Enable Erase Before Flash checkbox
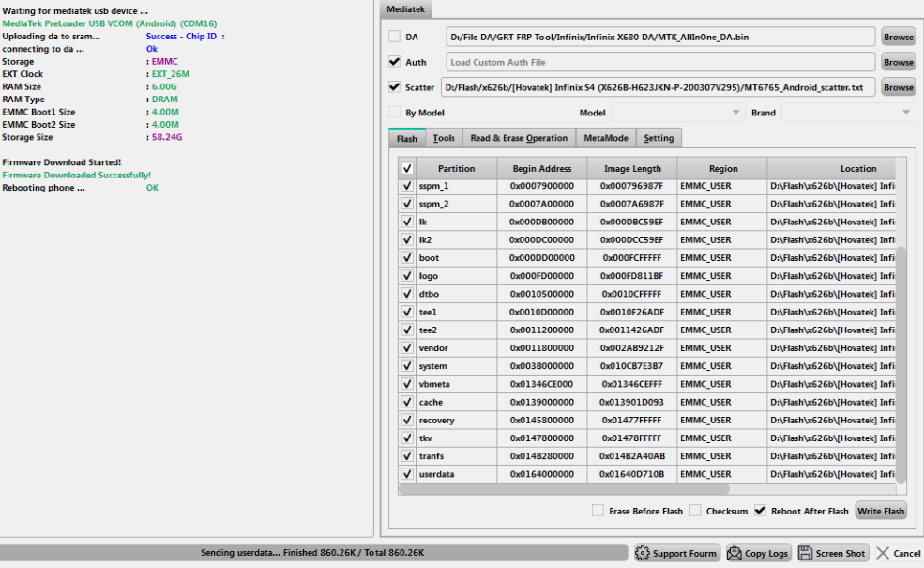The height and width of the screenshot is (568, 924). coord(598,511)
